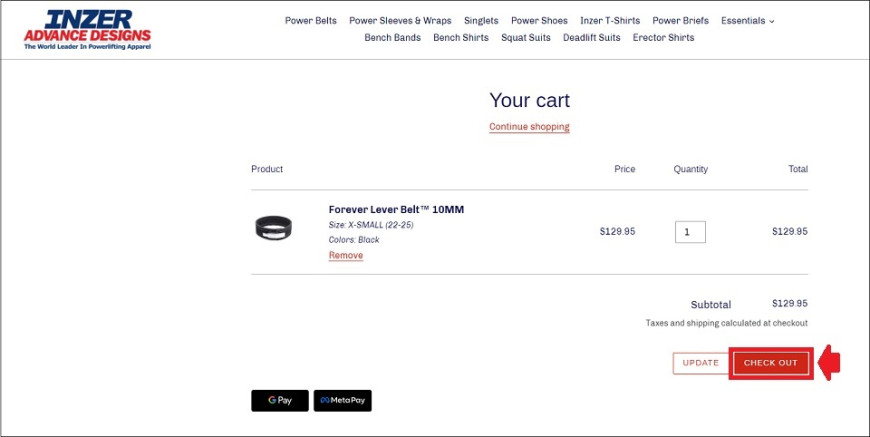Click the Inzer Advance Designs logo
This screenshot has width=870, height=437.
coord(87,30)
